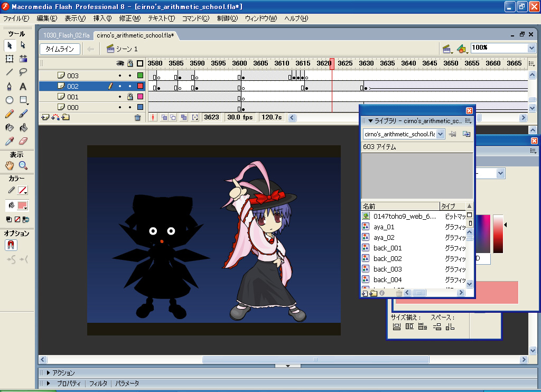541x392 pixels.
Task: Open library document selector dropdown
Action: [x=440, y=134]
